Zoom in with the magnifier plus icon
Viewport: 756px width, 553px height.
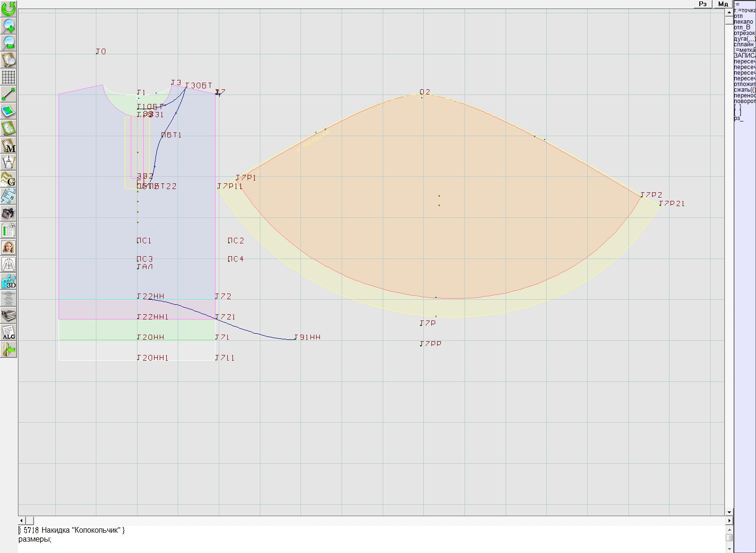9,26
